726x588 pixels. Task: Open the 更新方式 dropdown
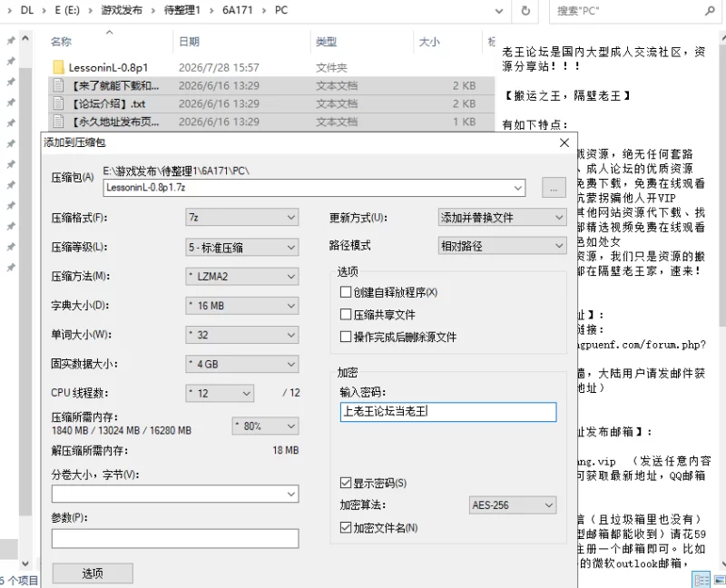click(503, 217)
